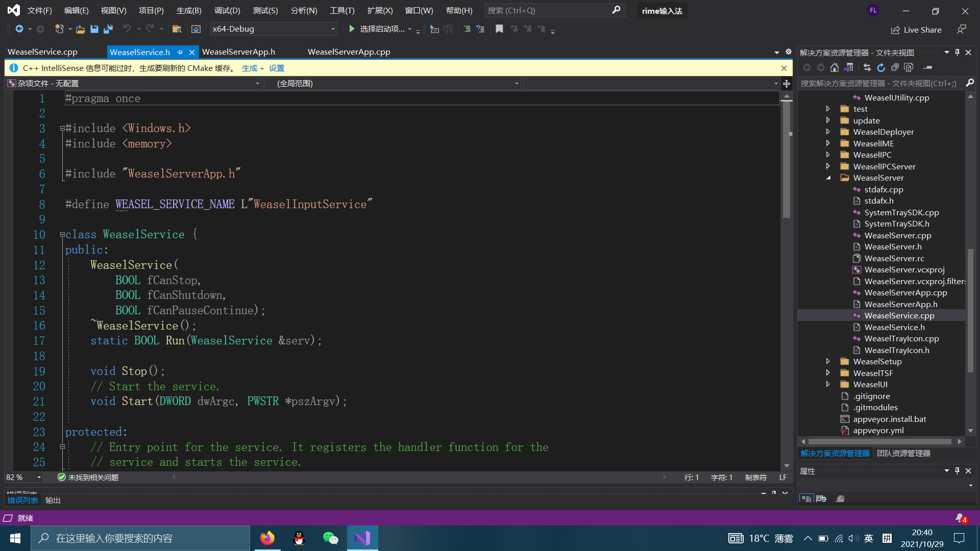980x551 pixels.
Task: Expand the WeaselSetup folder
Action: (x=828, y=361)
